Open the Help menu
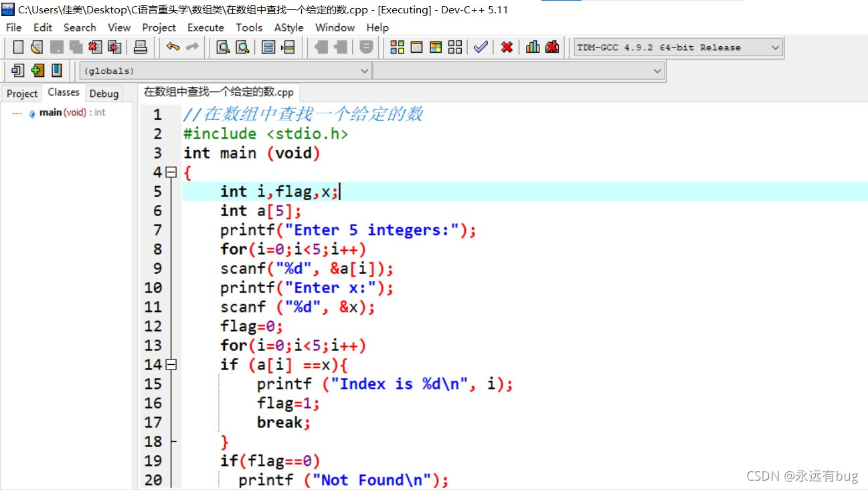The image size is (868, 490). coord(377,27)
